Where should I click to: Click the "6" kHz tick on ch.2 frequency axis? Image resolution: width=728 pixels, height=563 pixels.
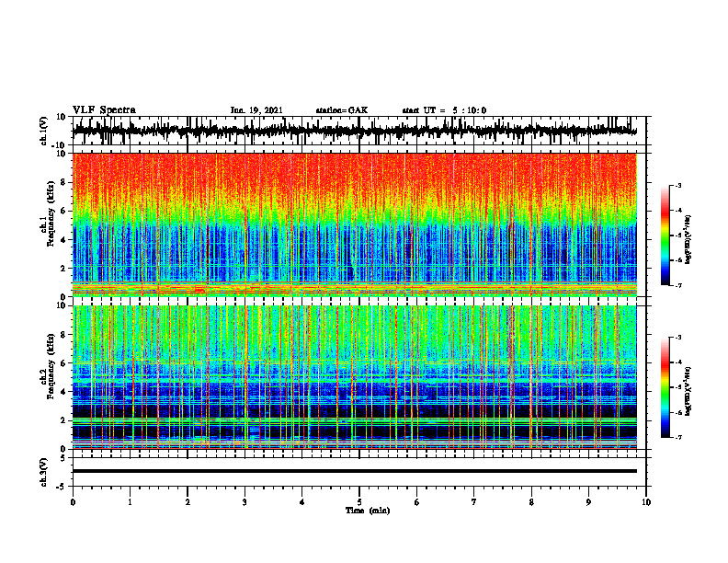[x=63, y=363]
